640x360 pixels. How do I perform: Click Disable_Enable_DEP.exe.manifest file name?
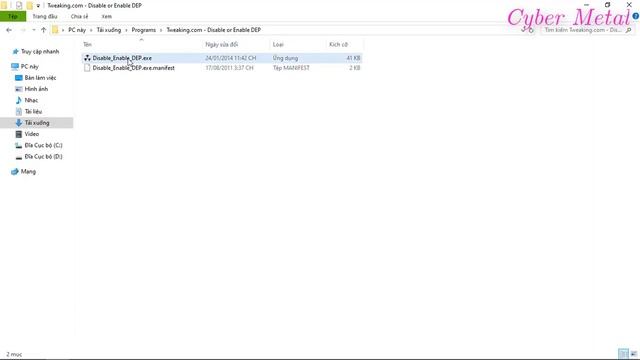pos(133,68)
